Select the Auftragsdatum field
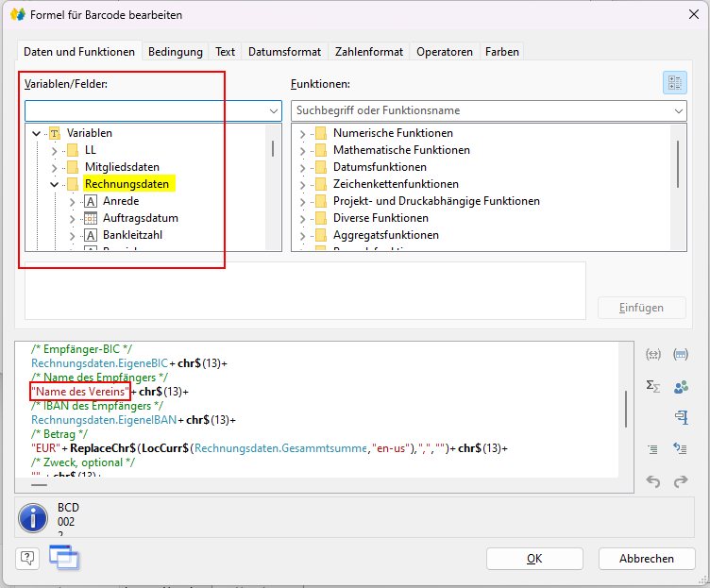The image size is (710, 588). tap(140, 218)
